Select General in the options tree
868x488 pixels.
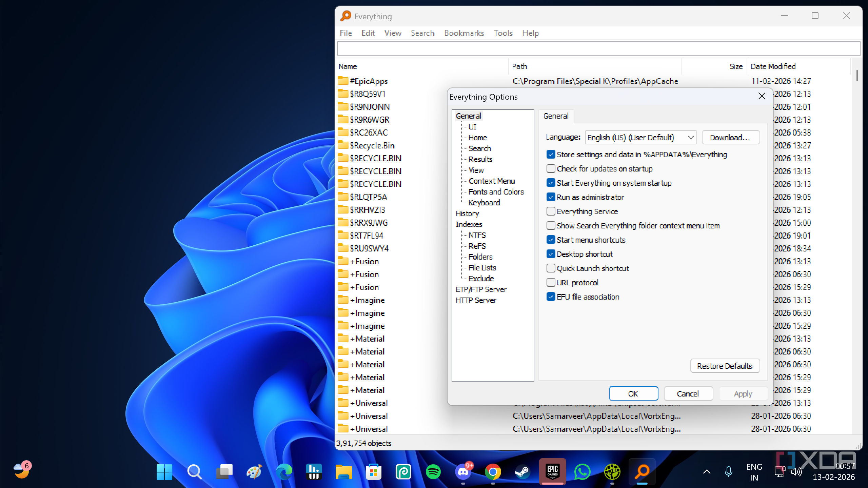(468, 116)
